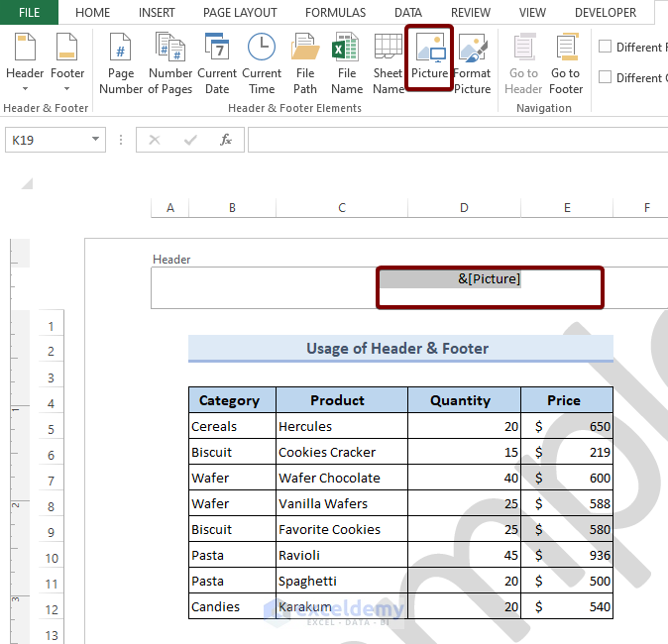Toggle the second Different checkbox

605,77
